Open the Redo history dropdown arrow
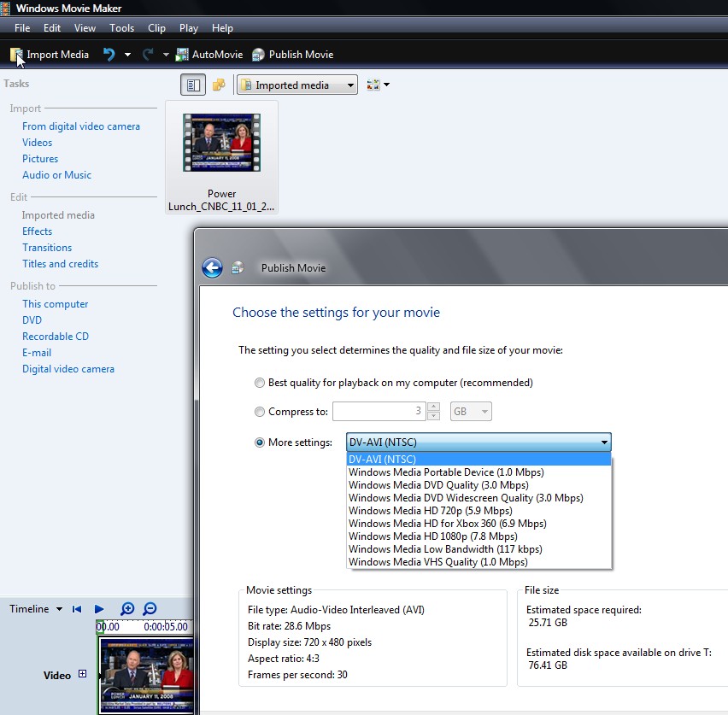728x715 pixels. click(x=166, y=55)
